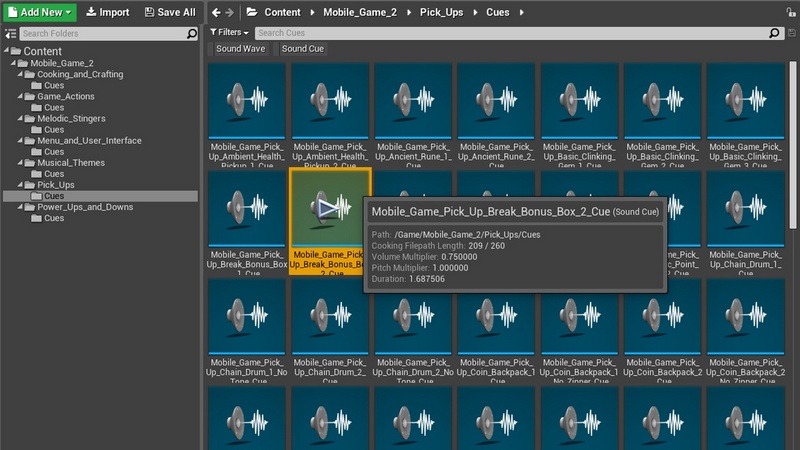Select the Ambient_Health_Pickup_1 cue thumbnail
The width and height of the screenshot is (800, 450).
pos(247,100)
